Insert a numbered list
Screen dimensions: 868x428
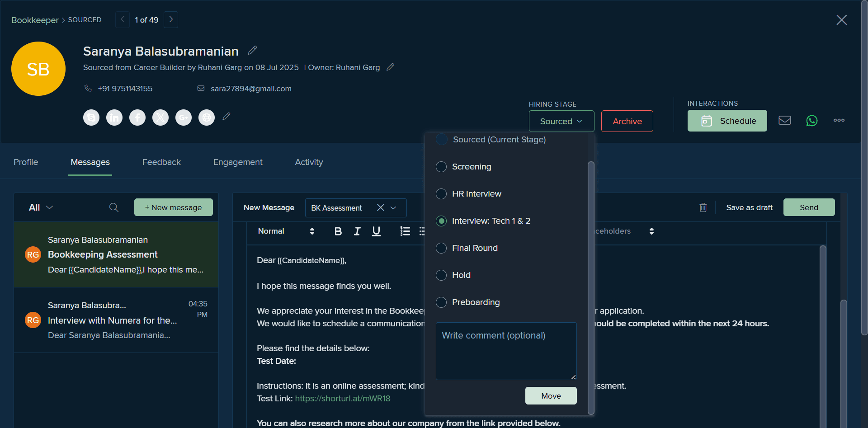(x=405, y=231)
